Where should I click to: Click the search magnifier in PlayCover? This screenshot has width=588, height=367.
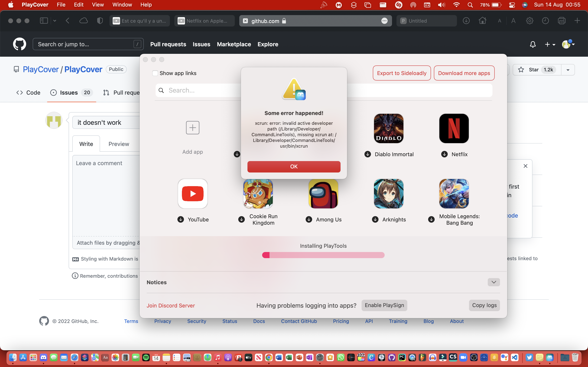161,90
